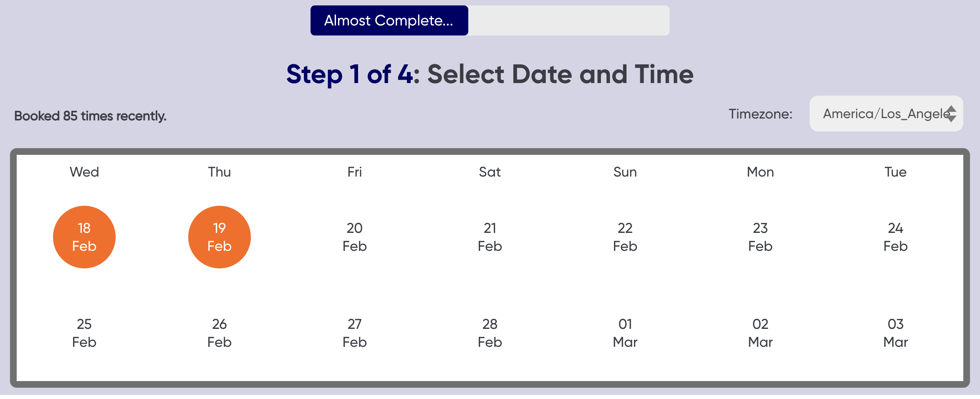Image resolution: width=980 pixels, height=399 pixels.
Task: Click the timezone stepper arrows
Action: [952, 114]
